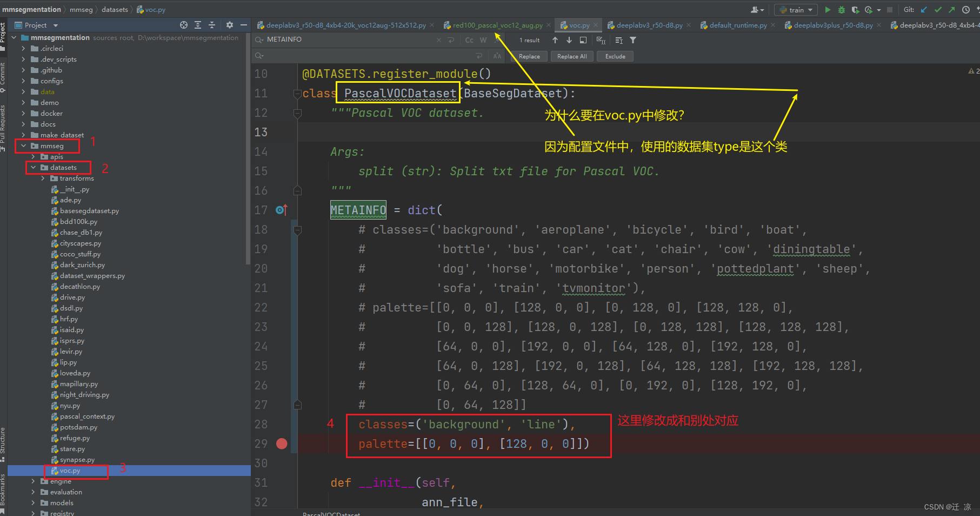
Task: Open search results in find window
Action: coord(583,40)
